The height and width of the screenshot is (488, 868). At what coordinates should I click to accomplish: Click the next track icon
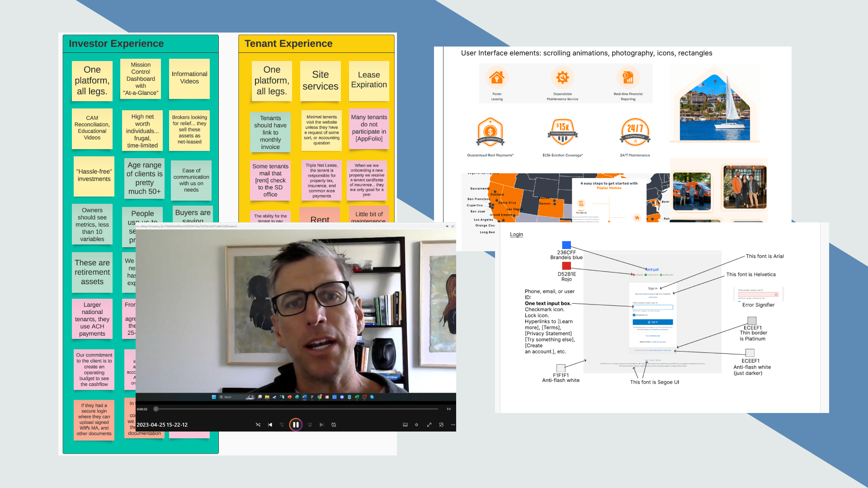click(321, 425)
